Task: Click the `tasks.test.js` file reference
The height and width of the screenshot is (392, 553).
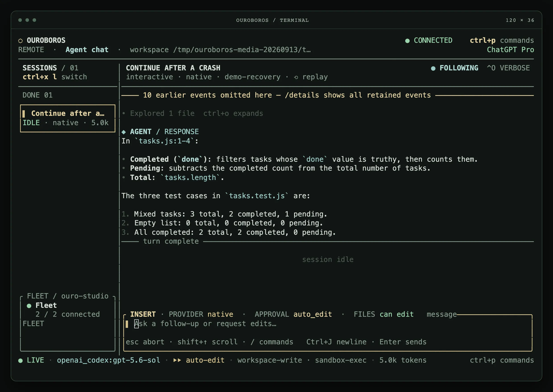Action: (x=257, y=196)
